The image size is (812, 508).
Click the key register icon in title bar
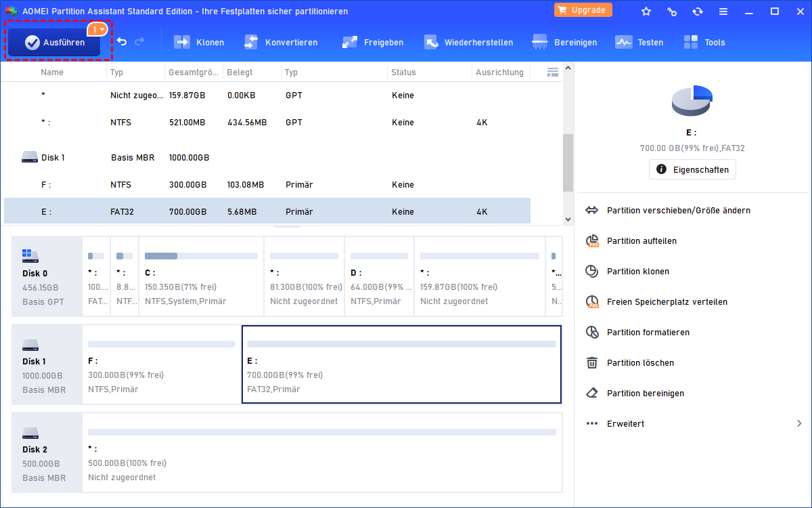pyautogui.click(x=672, y=12)
